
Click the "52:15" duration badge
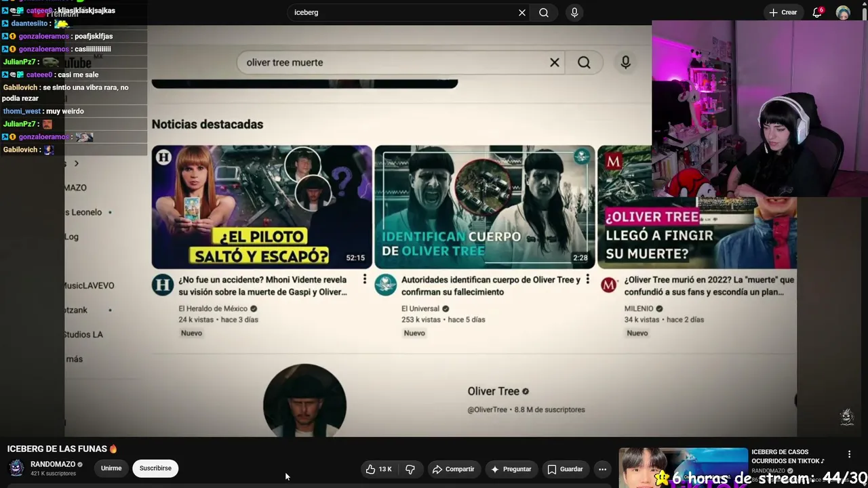pyautogui.click(x=355, y=258)
